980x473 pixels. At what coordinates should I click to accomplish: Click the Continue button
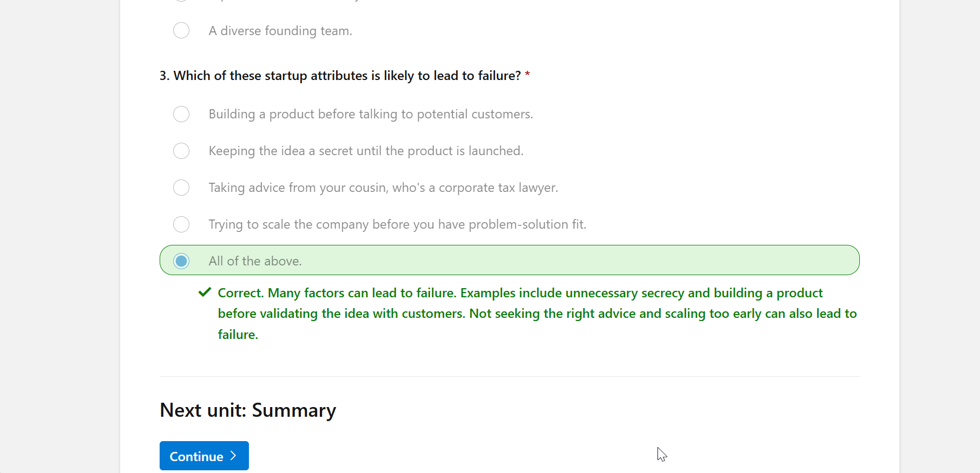pyautogui.click(x=204, y=456)
